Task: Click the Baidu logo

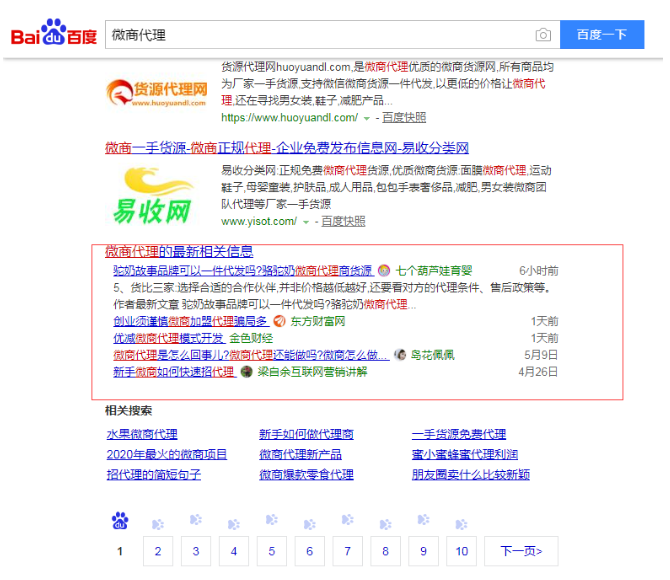Action: [x=54, y=32]
